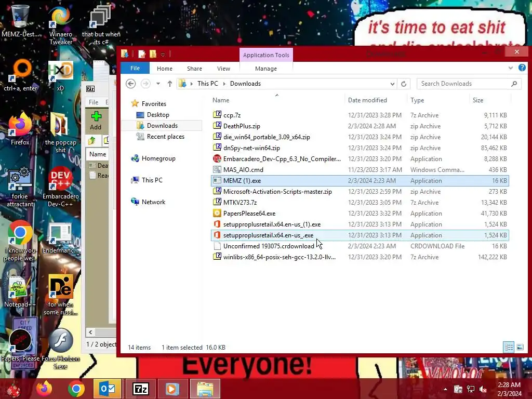Image resolution: width=532 pixels, height=399 pixels.
Task: Go back in Explorer navigation
Action: tap(130, 84)
